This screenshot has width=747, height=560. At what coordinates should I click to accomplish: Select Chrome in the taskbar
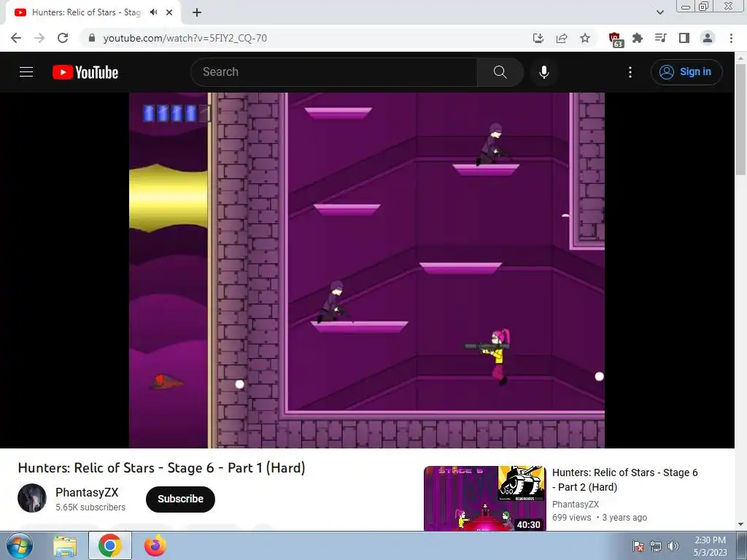coord(109,545)
